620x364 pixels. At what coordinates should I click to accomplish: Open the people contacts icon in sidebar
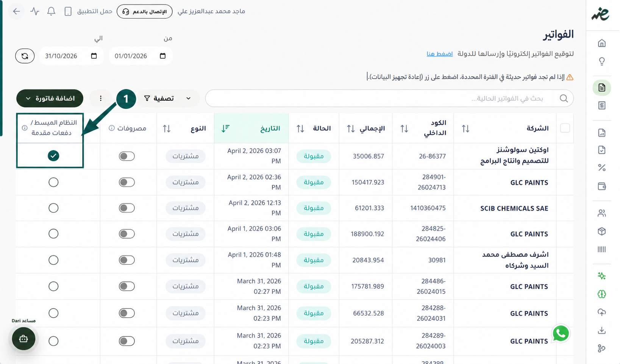point(601,213)
